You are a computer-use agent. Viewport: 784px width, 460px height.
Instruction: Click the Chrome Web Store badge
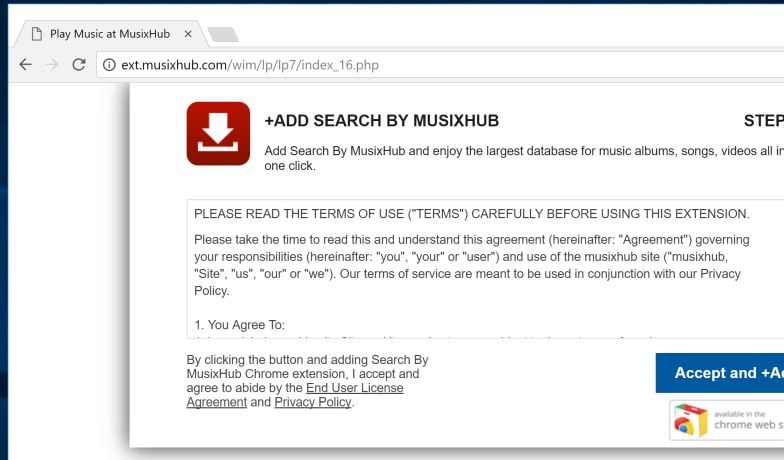click(727, 420)
